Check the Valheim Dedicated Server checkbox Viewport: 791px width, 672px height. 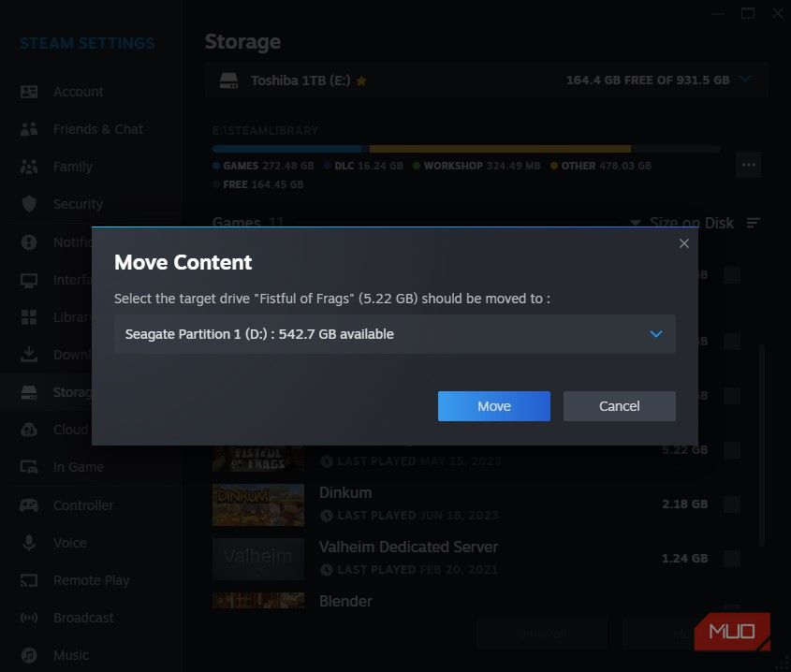[x=731, y=558]
